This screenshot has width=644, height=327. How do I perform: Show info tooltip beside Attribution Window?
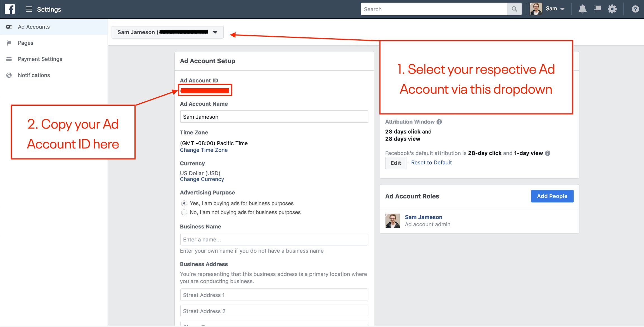pos(439,122)
